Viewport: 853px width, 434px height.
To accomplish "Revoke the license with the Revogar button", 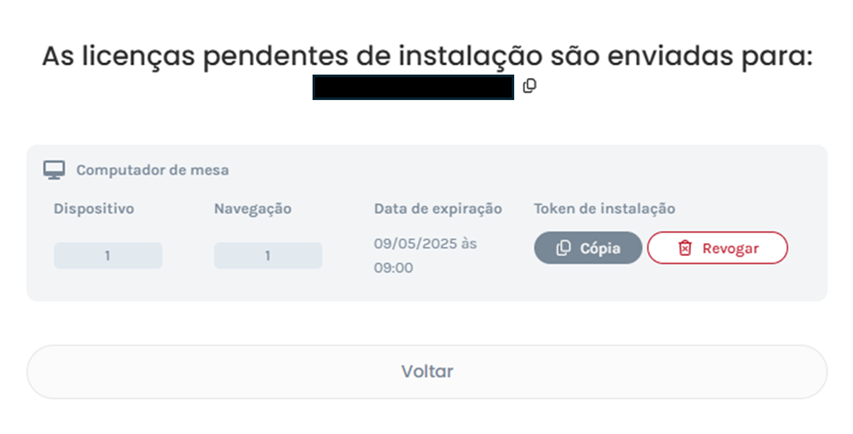I will 717,248.
